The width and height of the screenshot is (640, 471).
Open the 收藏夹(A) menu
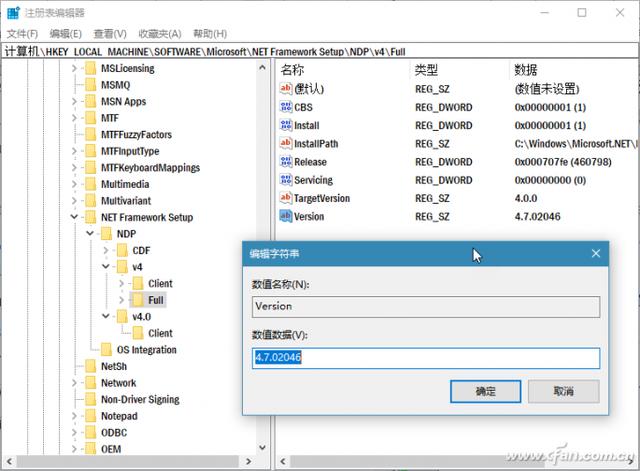click(x=160, y=34)
